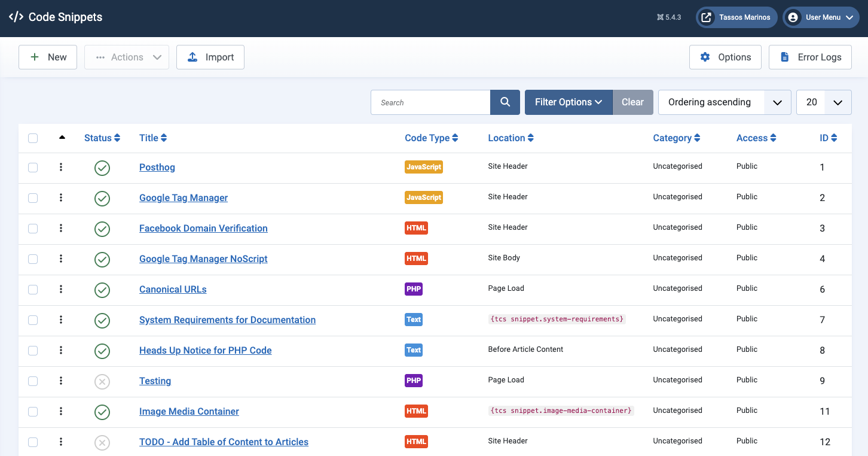Screen dimensions: 868x456
Task: Focus the Search input field
Action: (430, 102)
